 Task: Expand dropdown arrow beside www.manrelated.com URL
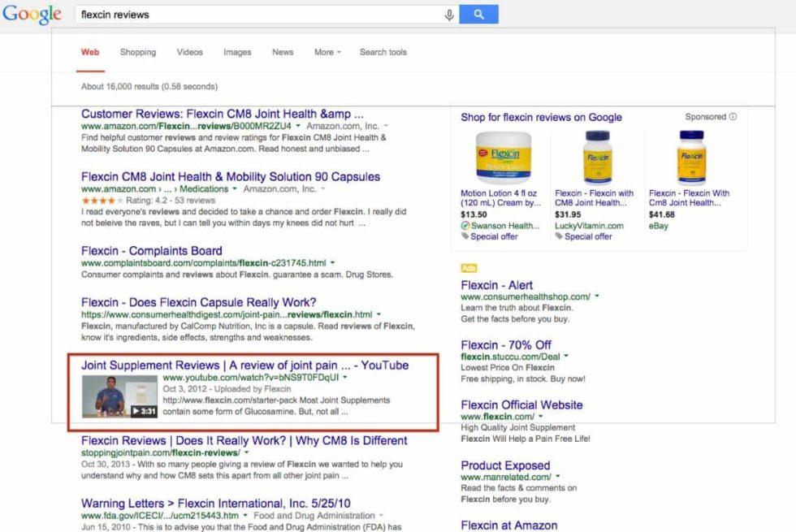click(557, 477)
